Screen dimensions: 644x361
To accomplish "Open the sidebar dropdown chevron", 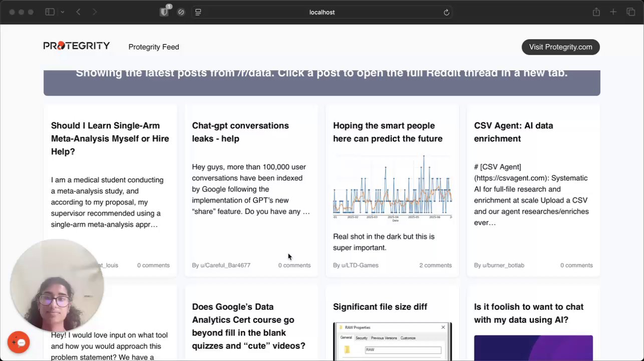I will 62,12.
